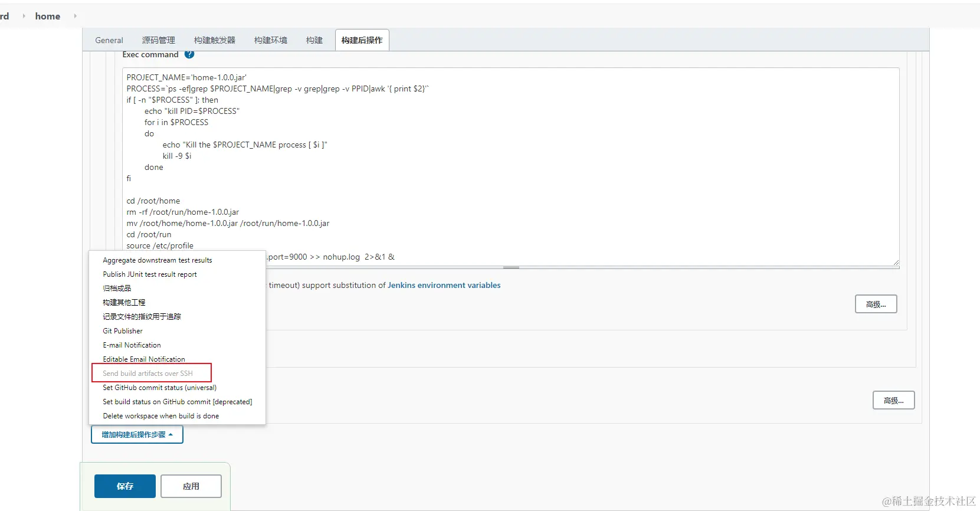The width and height of the screenshot is (980, 511).
Task: Choose Editable Email Notification entry
Action: pyautogui.click(x=144, y=359)
